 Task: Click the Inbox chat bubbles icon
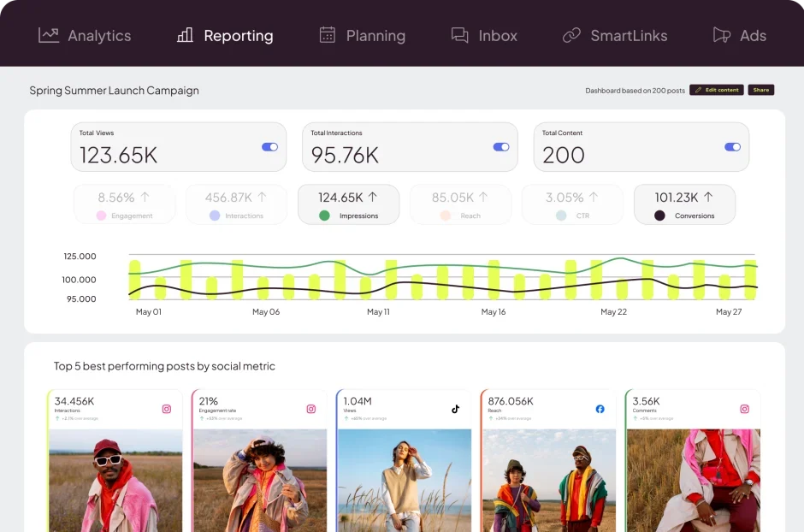coord(459,35)
